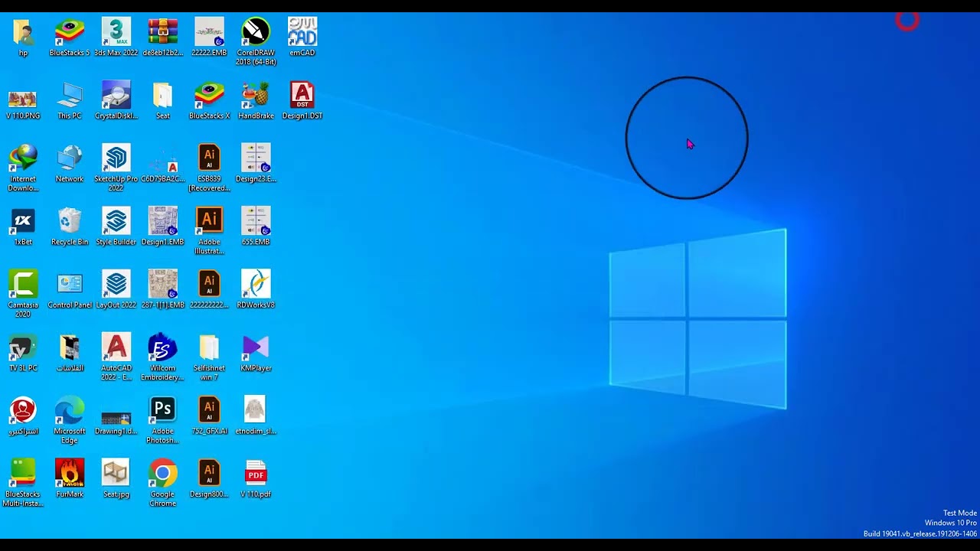Select the 1xBet shortcut
This screenshot has height=551, width=980.
pyautogui.click(x=23, y=221)
